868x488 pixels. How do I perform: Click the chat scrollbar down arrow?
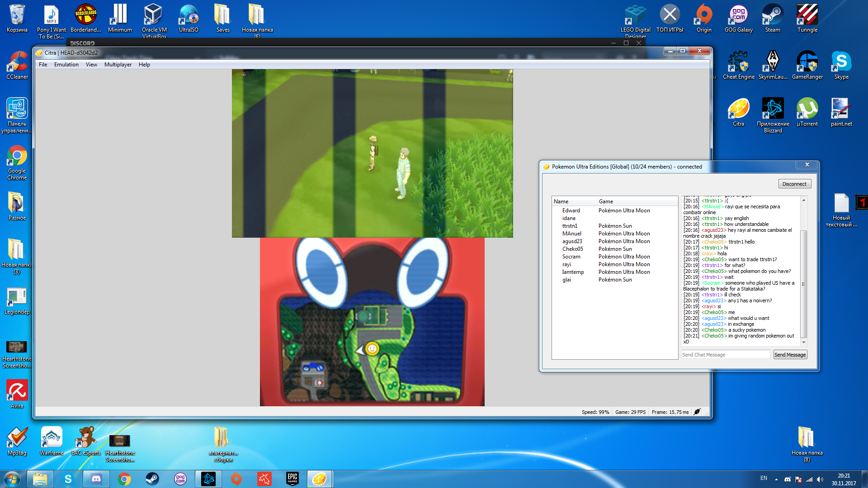804,343
